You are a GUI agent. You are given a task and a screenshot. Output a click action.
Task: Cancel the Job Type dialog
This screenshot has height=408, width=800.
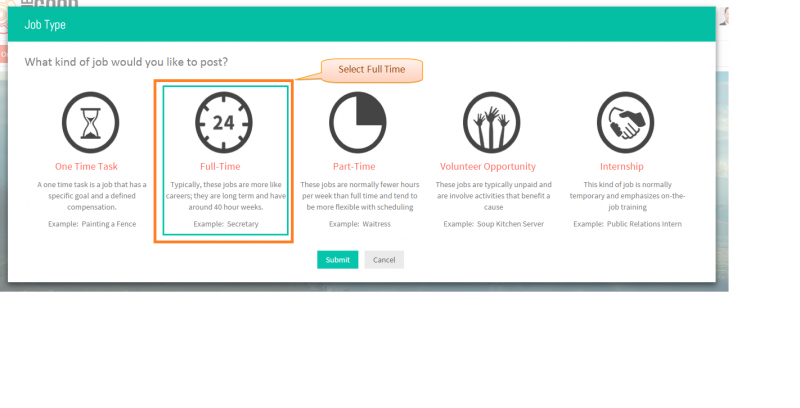[384, 260]
